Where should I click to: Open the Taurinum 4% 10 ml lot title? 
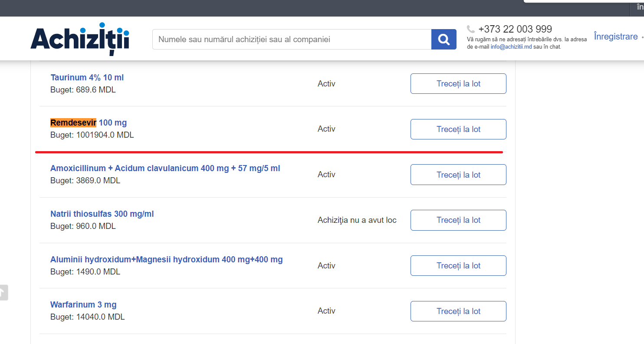[87, 77]
